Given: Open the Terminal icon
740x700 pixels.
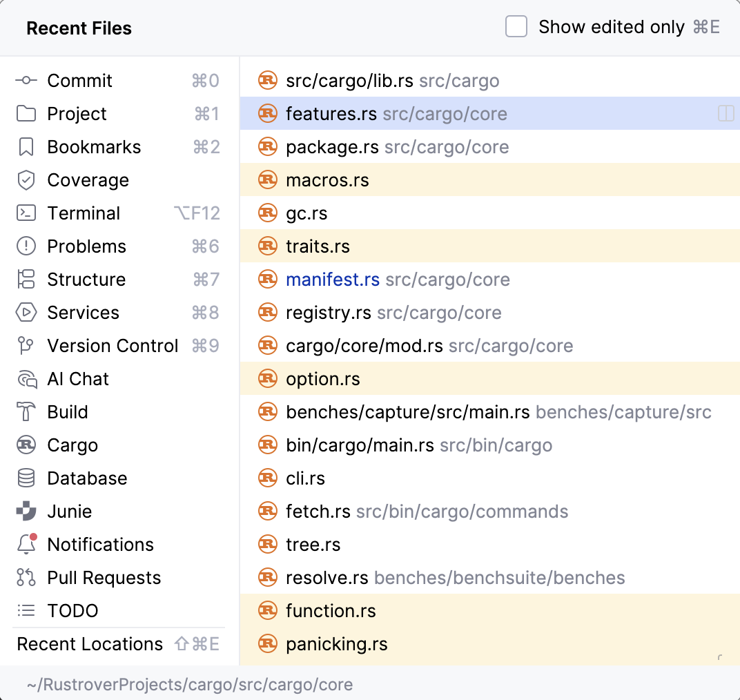Looking at the screenshot, I should [x=26, y=213].
